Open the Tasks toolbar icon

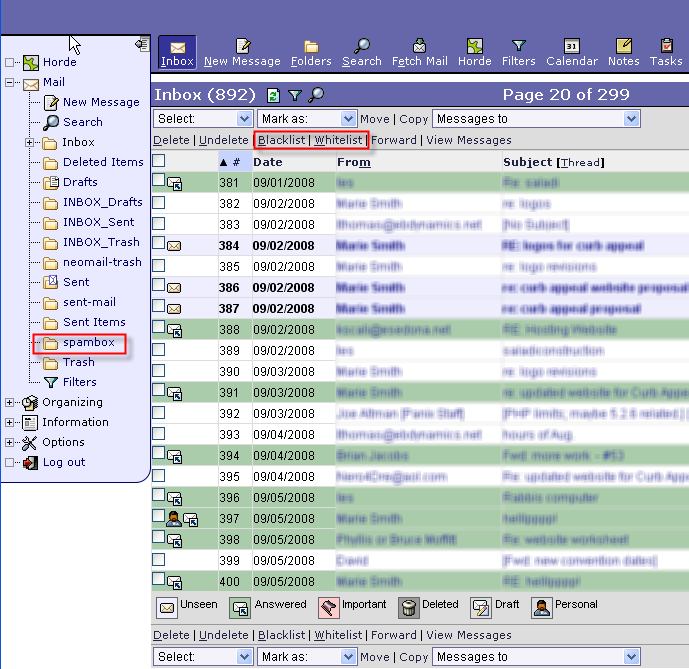click(x=666, y=46)
